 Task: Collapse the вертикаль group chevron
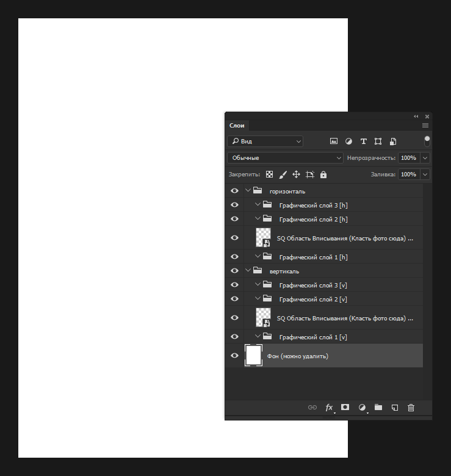click(x=248, y=270)
